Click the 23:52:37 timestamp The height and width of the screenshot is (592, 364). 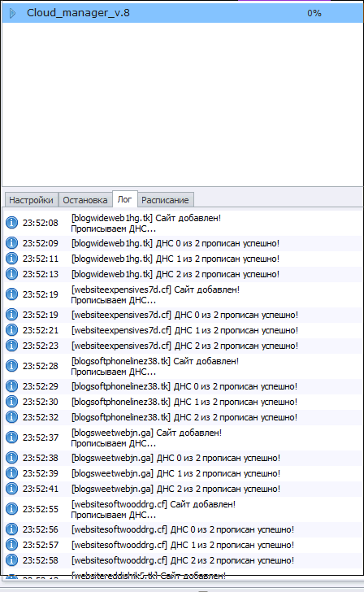pos(41,437)
